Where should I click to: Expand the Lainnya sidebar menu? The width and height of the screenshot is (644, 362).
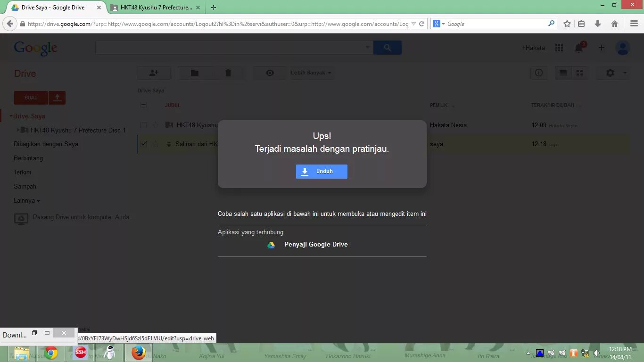[x=27, y=201]
